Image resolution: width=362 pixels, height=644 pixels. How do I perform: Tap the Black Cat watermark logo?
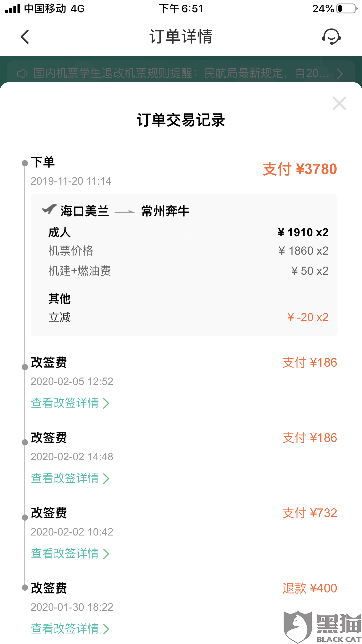tap(322, 626)
